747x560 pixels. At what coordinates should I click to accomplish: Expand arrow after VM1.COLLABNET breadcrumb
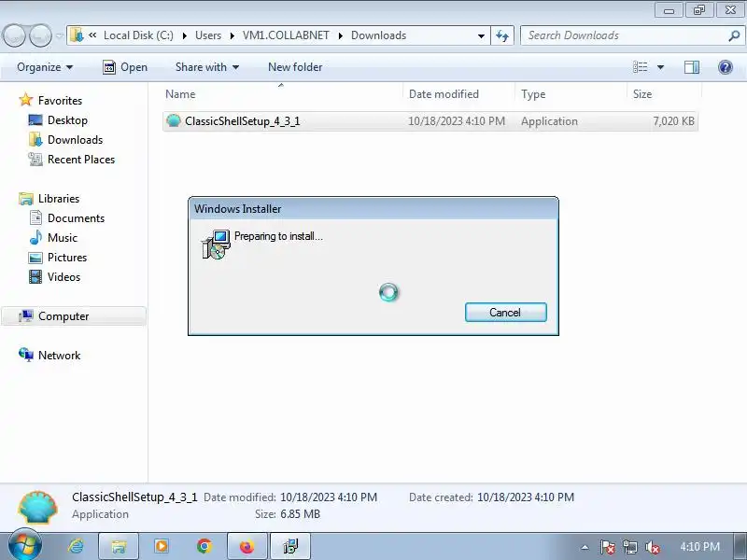click(340, 35)
